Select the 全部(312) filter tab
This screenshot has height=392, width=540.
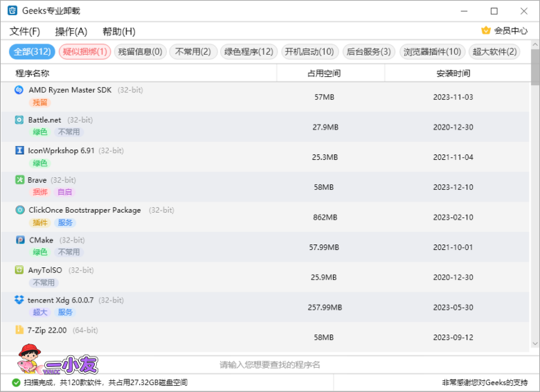32,52
